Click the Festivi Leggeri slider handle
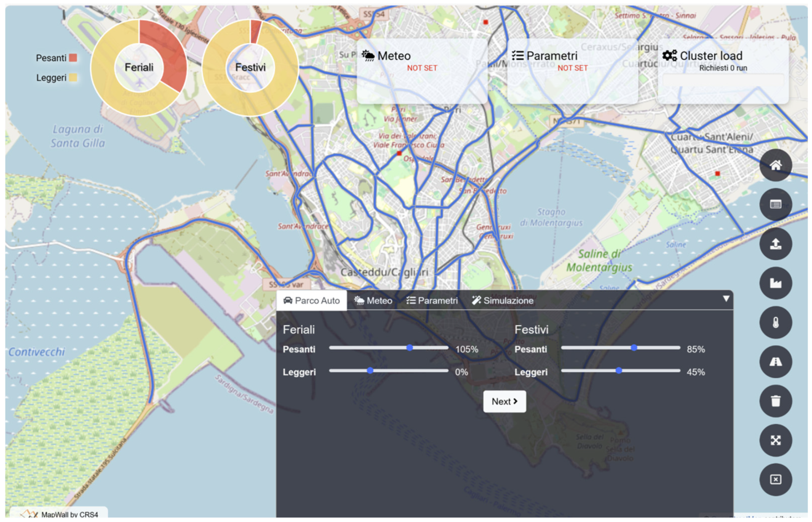Viewport: 812px width, 522px height. pyautogui.click(x=618, y=371)
